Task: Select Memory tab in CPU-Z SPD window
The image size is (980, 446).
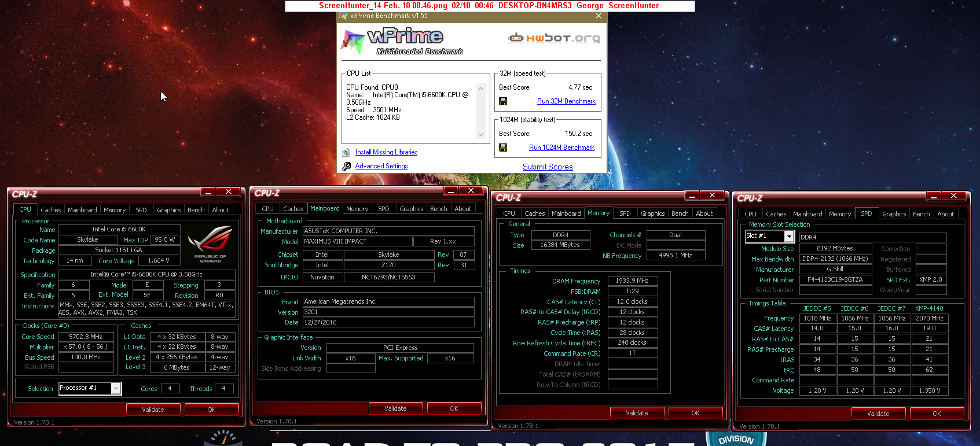Action: (x=840, y=214)
